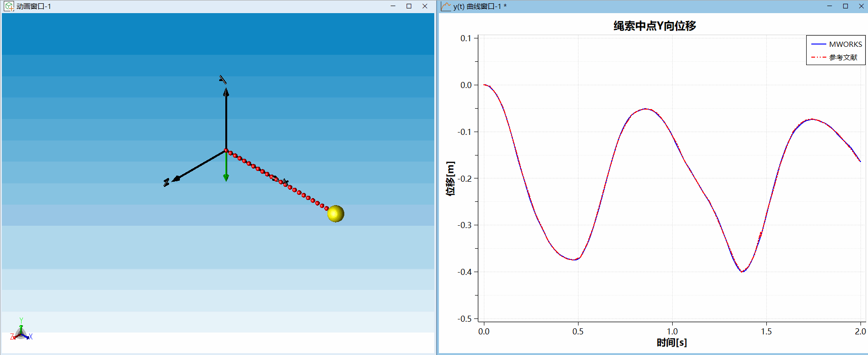Click the chart title 绳索中点Y向位移
This screenshot has height=355, width=868.
pos(655,26)
